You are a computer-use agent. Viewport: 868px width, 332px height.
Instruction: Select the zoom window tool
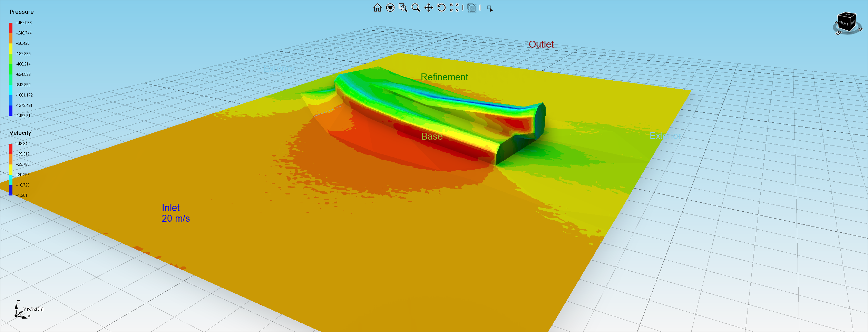tap(403, 8)
